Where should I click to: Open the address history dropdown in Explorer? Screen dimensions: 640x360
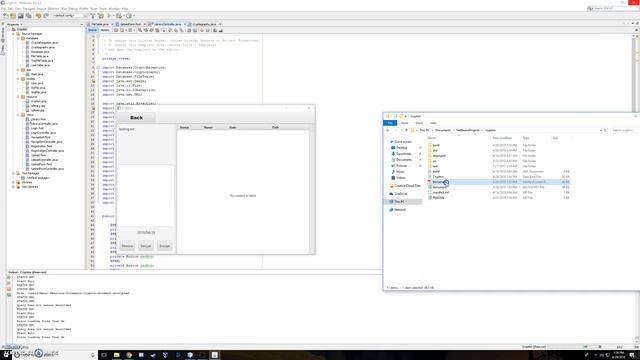(601, 130)
